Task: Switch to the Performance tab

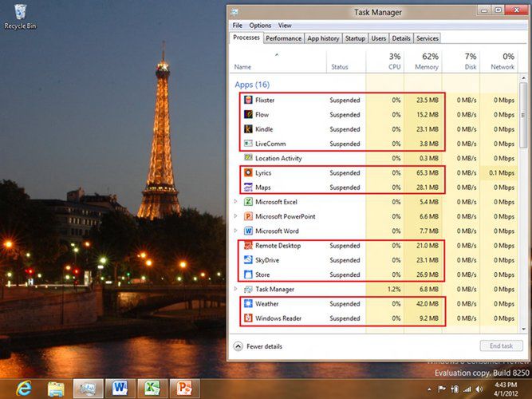Action: (x=283, y=38)
